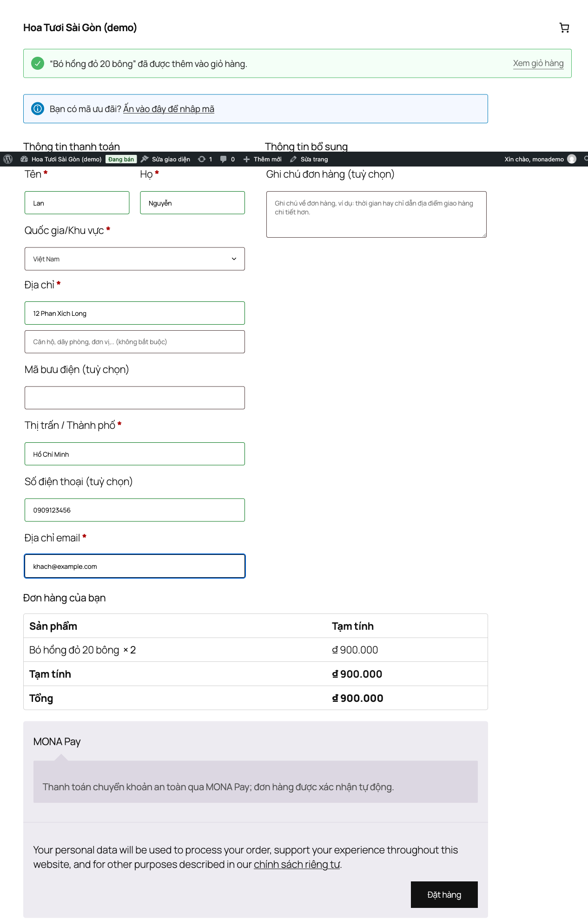Click the pencil icon beside Sửa trang
The width and height of the screenshot is (588, 920).
293,159
